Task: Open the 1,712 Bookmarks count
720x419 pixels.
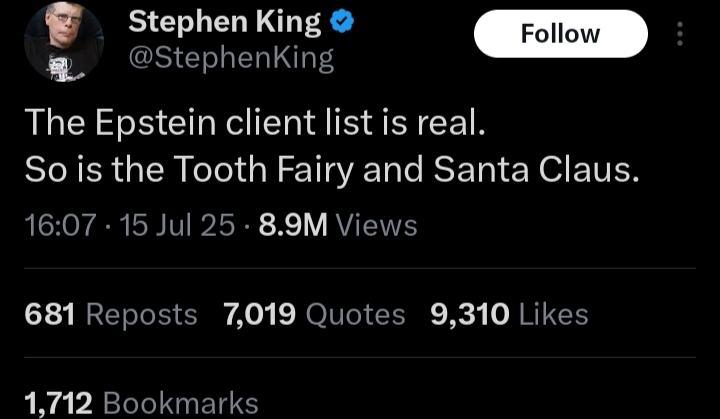Action: [141, 403]
